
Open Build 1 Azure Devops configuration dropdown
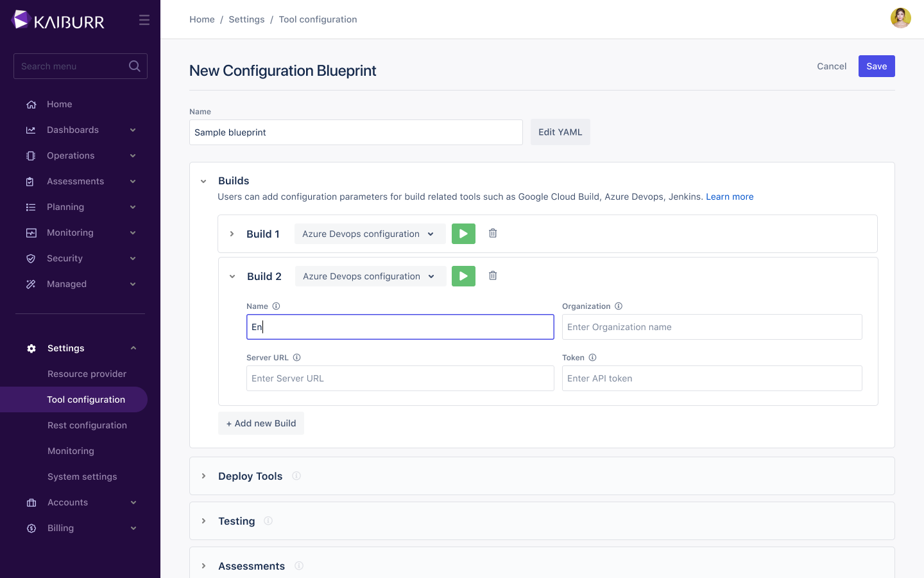coord(369,234)
